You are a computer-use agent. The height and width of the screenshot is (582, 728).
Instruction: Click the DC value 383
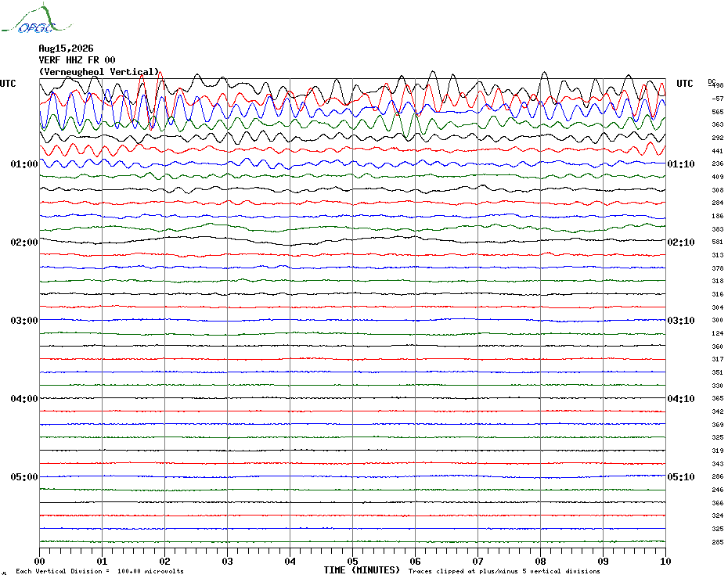[717, 229]
